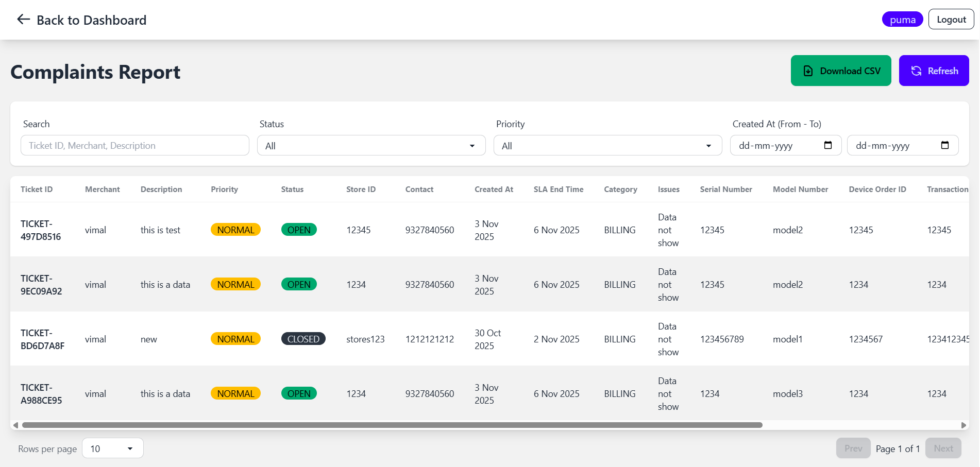Click the horizontal table scrollbar
The height and width of the screenshot is (467, 980).
coord(392,425)
